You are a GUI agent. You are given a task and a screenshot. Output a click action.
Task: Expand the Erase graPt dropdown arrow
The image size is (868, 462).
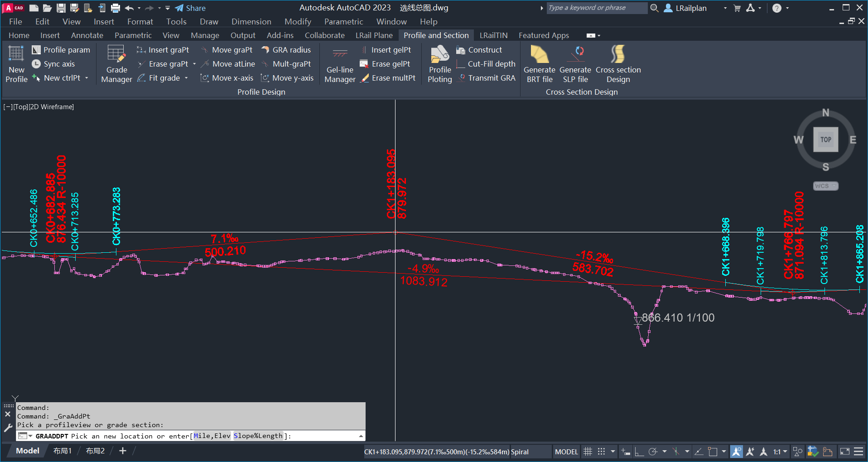click(x=194, y=64)
